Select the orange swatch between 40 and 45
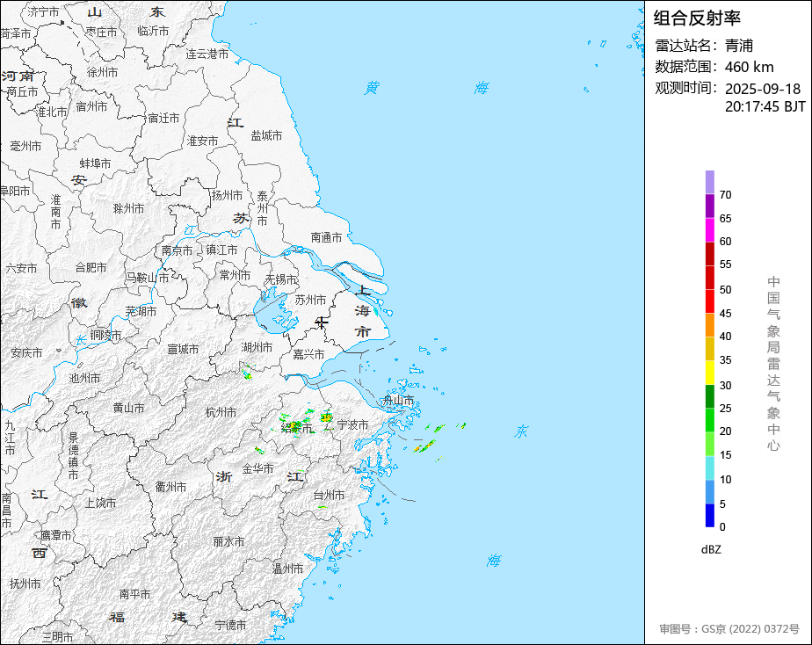812x645 pixels. point(709,325)
